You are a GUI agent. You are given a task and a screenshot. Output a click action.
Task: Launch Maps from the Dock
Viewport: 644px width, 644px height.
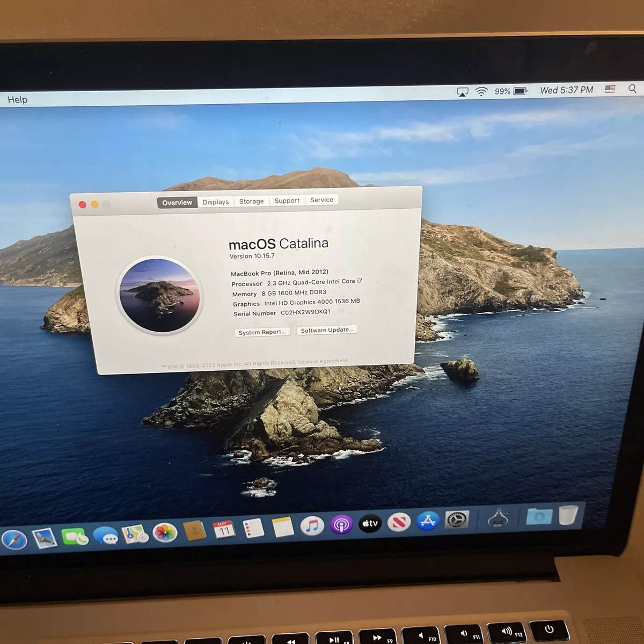[135, 534]
